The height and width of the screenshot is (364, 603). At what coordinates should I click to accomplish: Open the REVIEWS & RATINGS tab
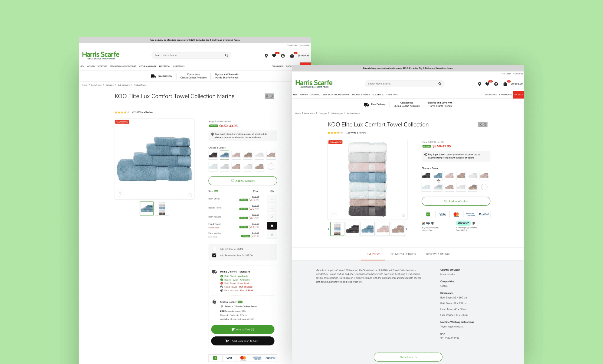point(438,254)
